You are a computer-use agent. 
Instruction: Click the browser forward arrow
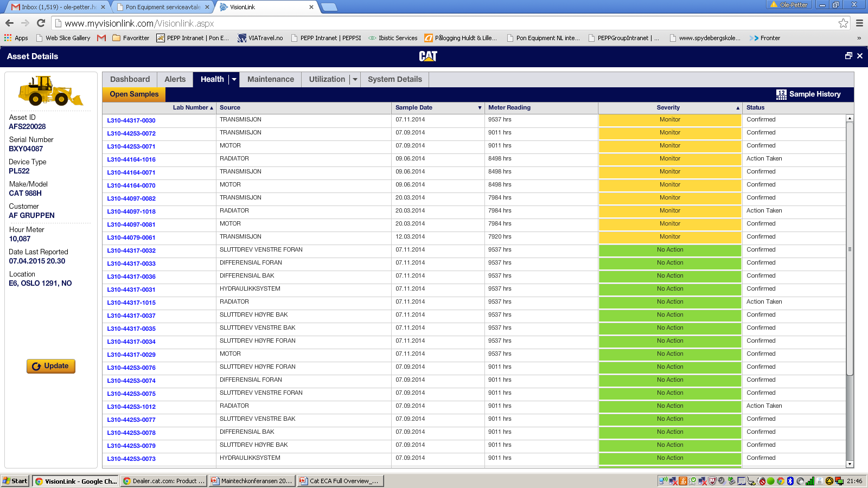coord(25,23)
